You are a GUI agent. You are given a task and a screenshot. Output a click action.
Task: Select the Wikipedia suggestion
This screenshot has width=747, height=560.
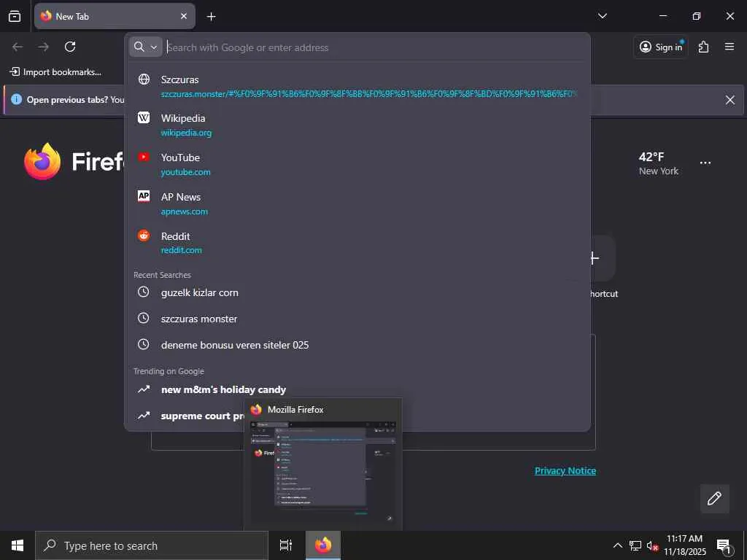click(357, 125)
